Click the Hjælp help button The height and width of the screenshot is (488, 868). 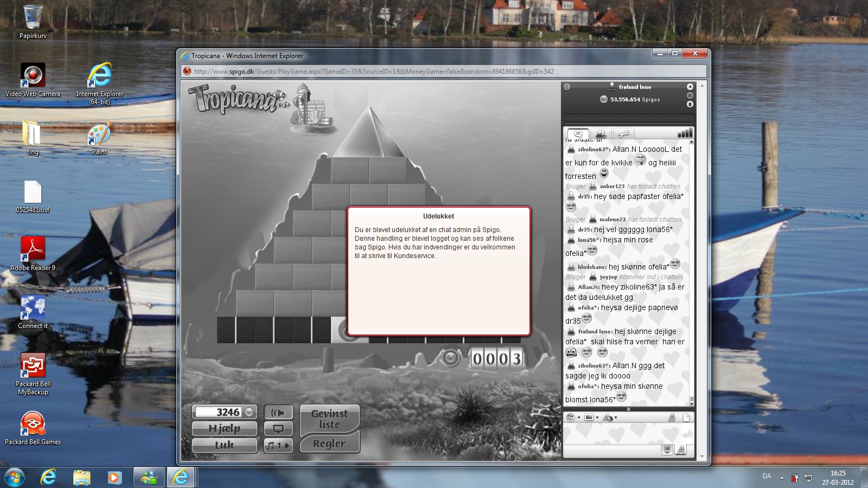pos(224,429)
